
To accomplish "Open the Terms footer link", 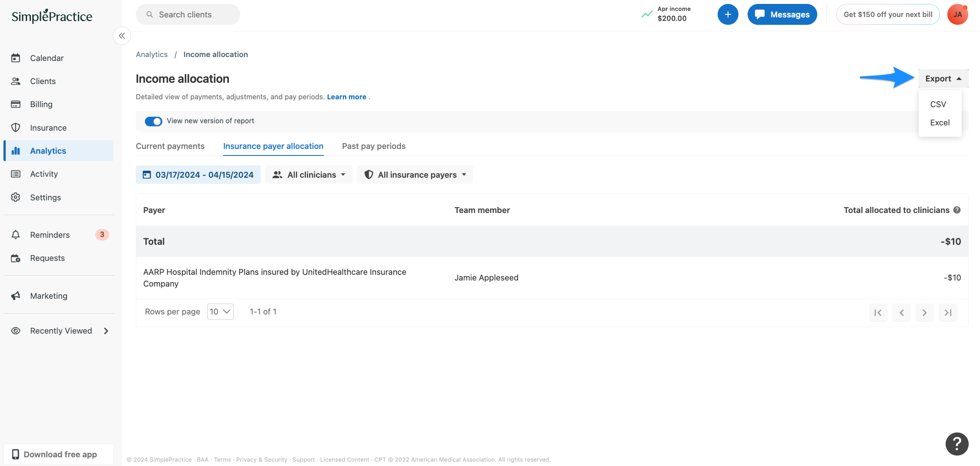I will click(x=222, y=459).
